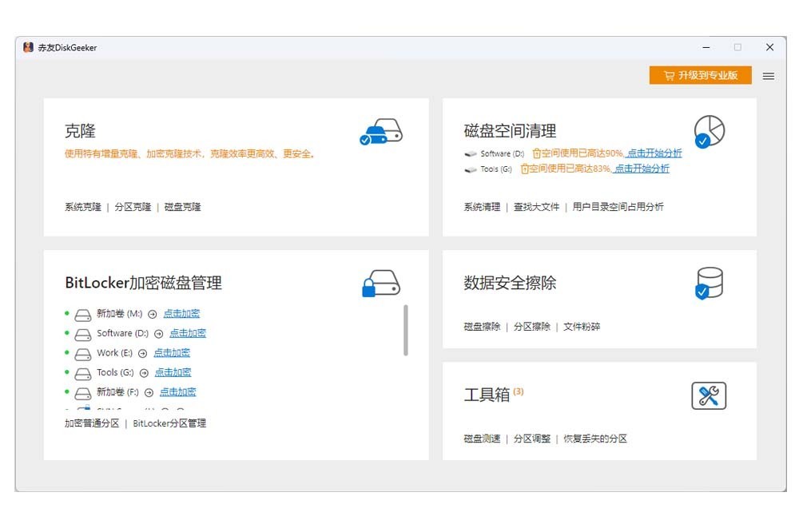Click the drive icon for Work (E:)
The width and height of the screenshot is (799, 532).
[x=83, y=353]
